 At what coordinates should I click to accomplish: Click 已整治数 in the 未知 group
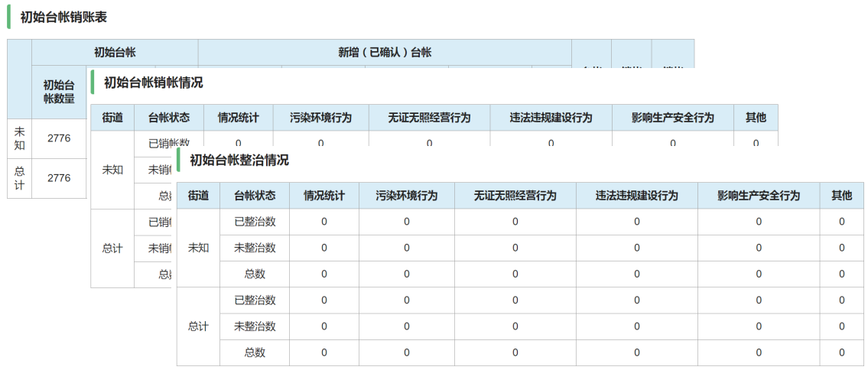point(255,222)
